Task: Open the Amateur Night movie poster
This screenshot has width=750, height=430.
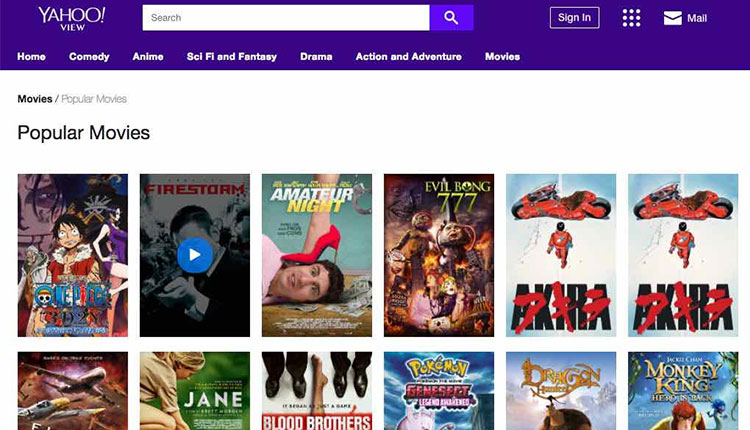Action: (x=317, y=255)
